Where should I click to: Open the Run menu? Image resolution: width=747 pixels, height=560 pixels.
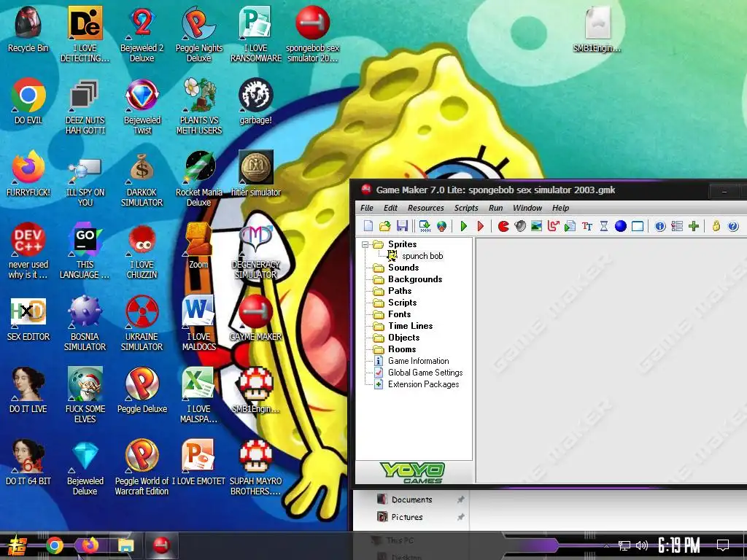[x=495, y=208]
